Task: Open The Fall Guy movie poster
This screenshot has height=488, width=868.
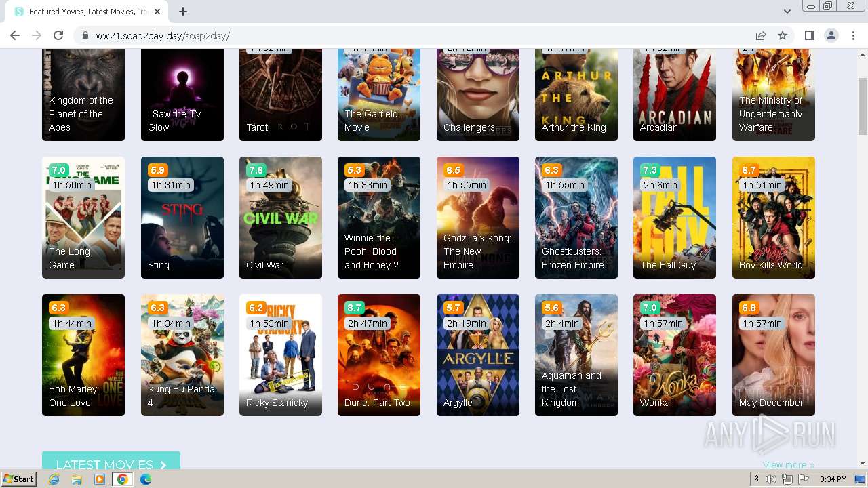Action: coord(675,218)
